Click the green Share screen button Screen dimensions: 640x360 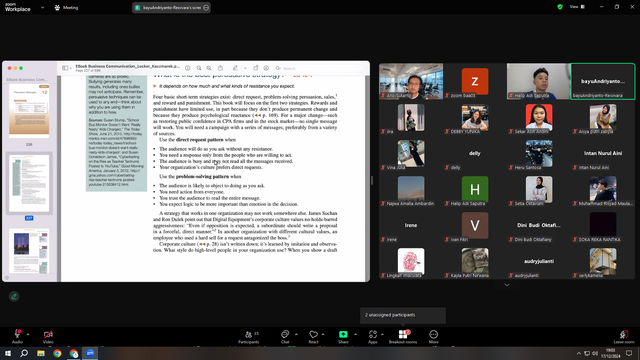coord(343,336)
